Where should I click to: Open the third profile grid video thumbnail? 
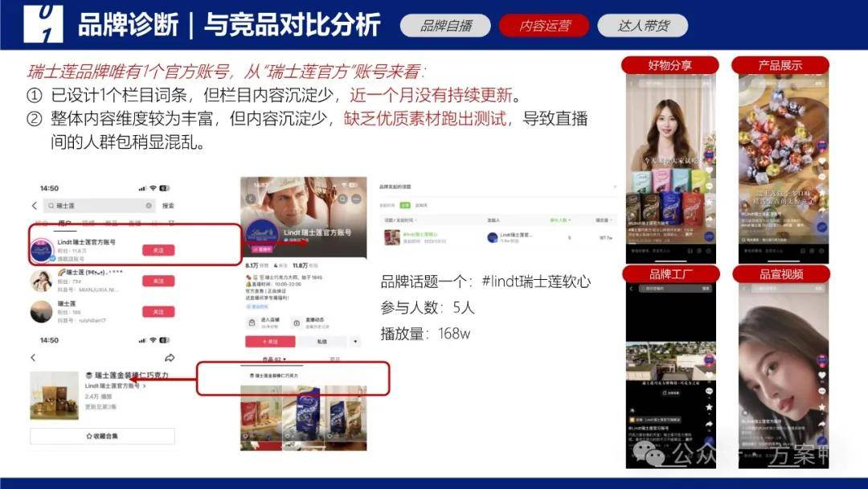[x=346, y=413]
